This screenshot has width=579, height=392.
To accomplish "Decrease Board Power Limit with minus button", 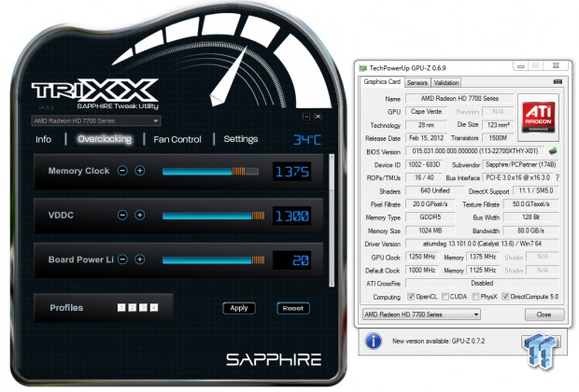I will pyautogui.click(x=122, y=259).
